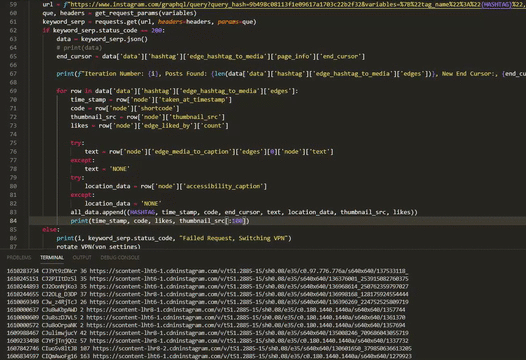The width and height of the screenshot is (526, 360).
Task: Click 'print(time_stamp, code, likes' on line 84
Action: (122, 221)
